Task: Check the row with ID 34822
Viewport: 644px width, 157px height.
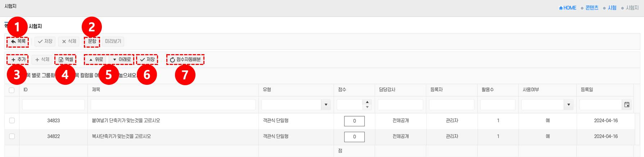Action: coord(12,136)
